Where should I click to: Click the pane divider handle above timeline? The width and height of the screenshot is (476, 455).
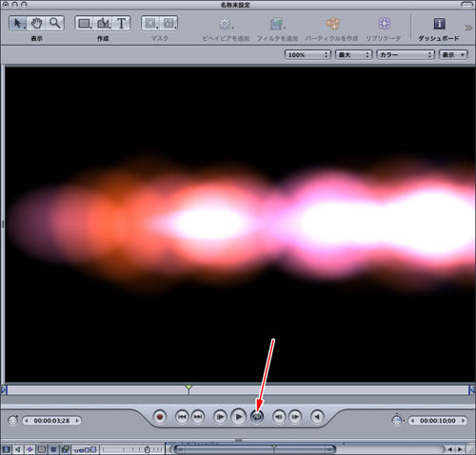click(239, 440)
